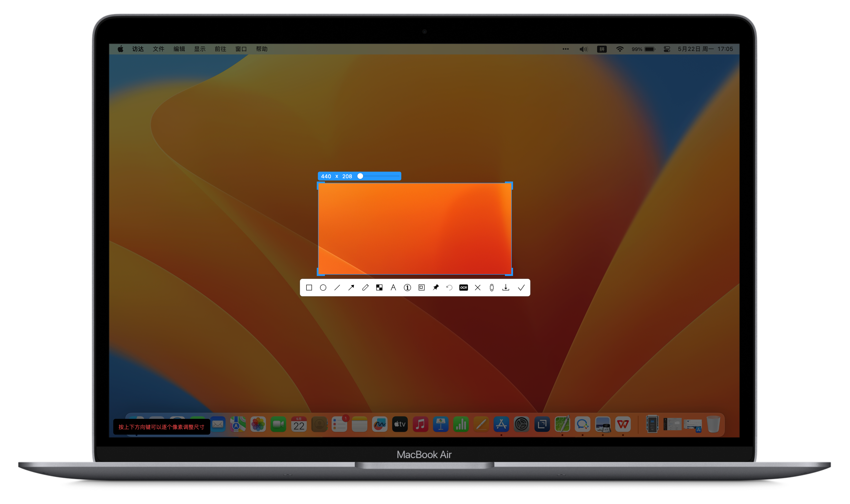This screenshot has width=850, height=504.
Task: Open Mail from the Dock
Action: click(x=218, y=424)
